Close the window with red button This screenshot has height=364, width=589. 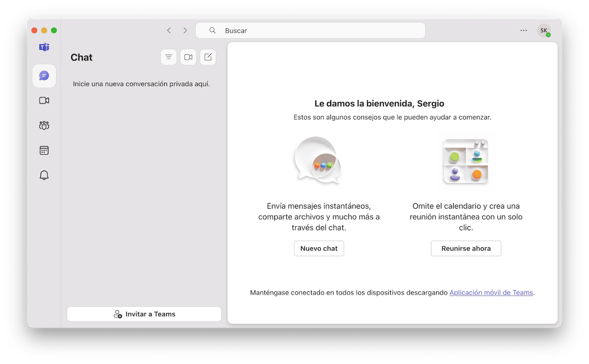click(x=34, y=30)
